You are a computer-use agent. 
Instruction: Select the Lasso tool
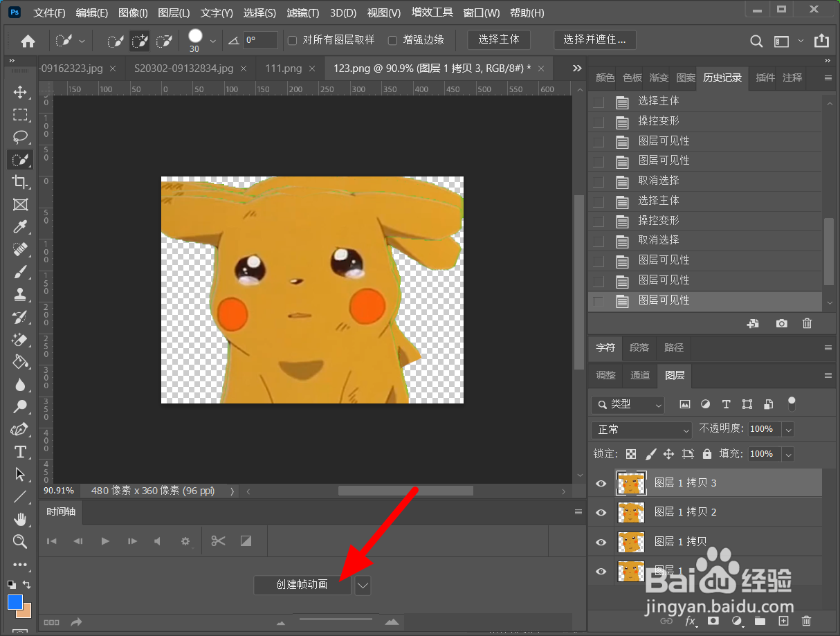[20, 137]
